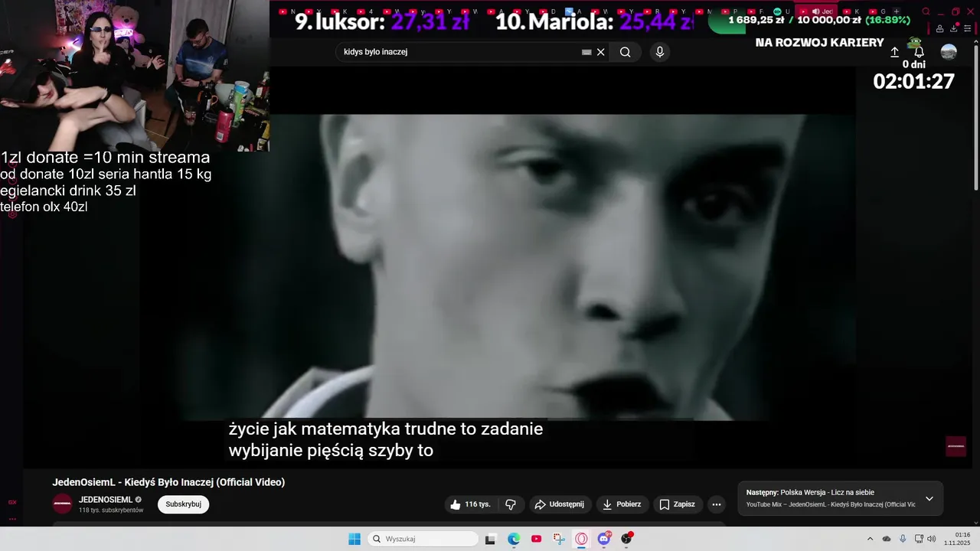Open Opera GX tab search magnifier icon
980x551 pixels.
926,11
